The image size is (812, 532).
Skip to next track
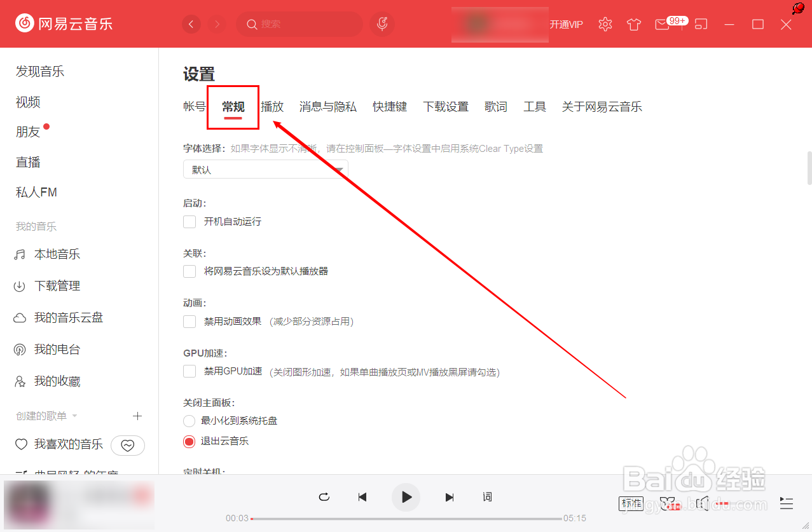pyautogui.click(x=450, y=497)
